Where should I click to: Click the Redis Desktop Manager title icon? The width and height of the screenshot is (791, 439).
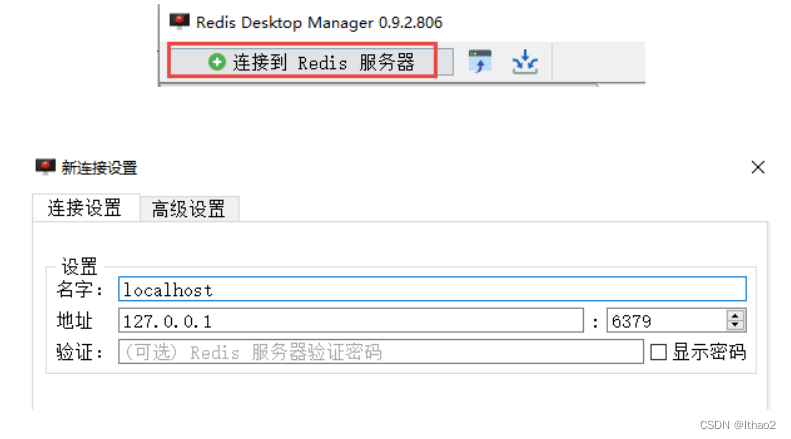(x=179, y=22)
